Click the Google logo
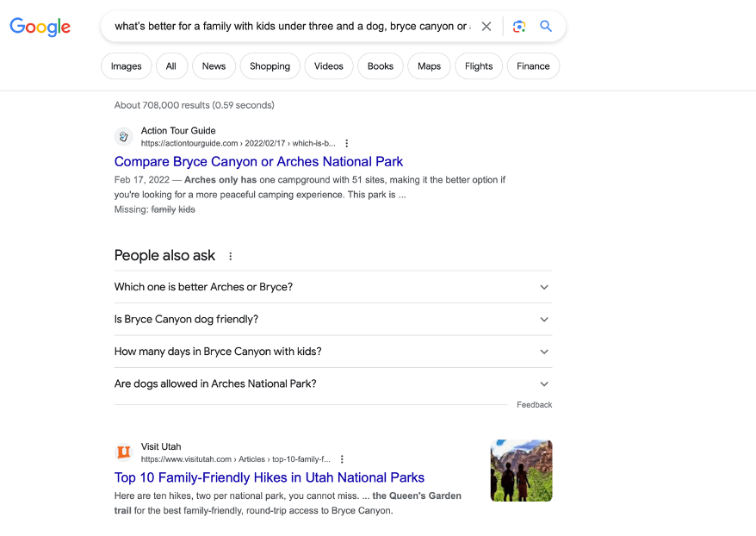 point(40,27)
